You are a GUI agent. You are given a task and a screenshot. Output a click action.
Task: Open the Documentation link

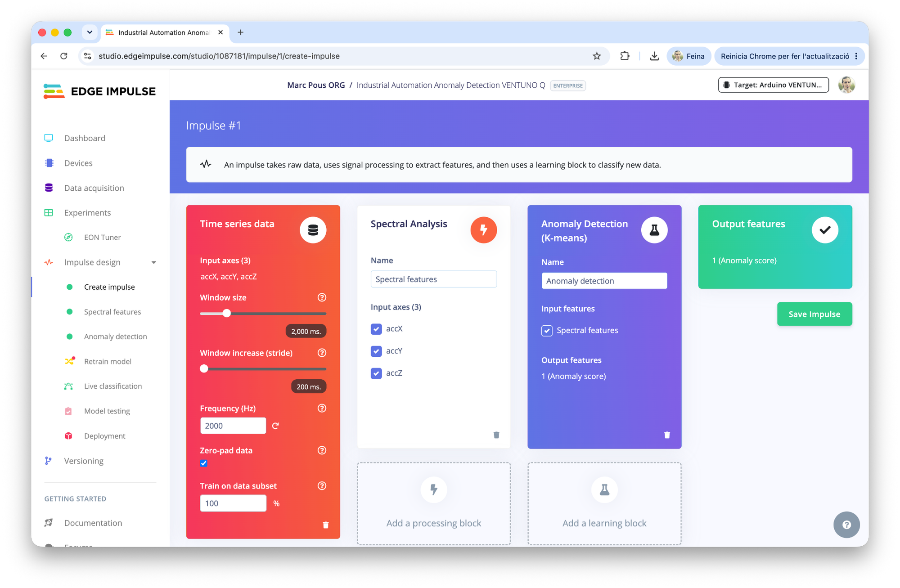tap(93, 523)
